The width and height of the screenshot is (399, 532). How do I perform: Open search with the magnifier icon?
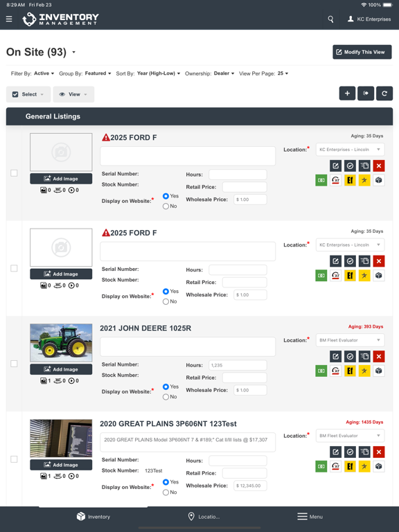(x=330, y=19)
